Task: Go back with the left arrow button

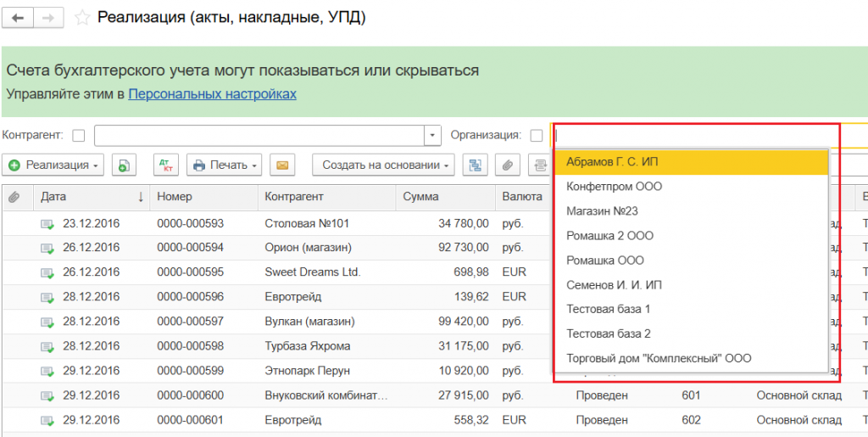Action: coord(18,18)
